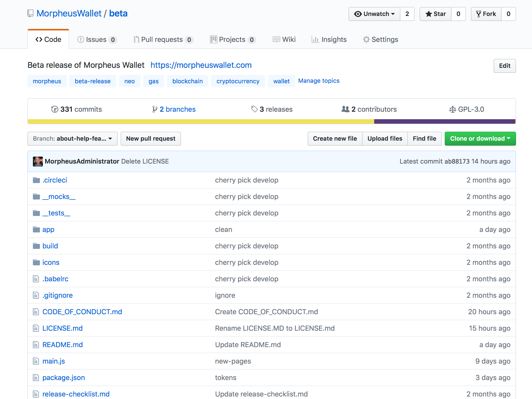Viewport: 532px width, 399px height.
Task: Toggle Star on this repository
Action: pos(436,14)
